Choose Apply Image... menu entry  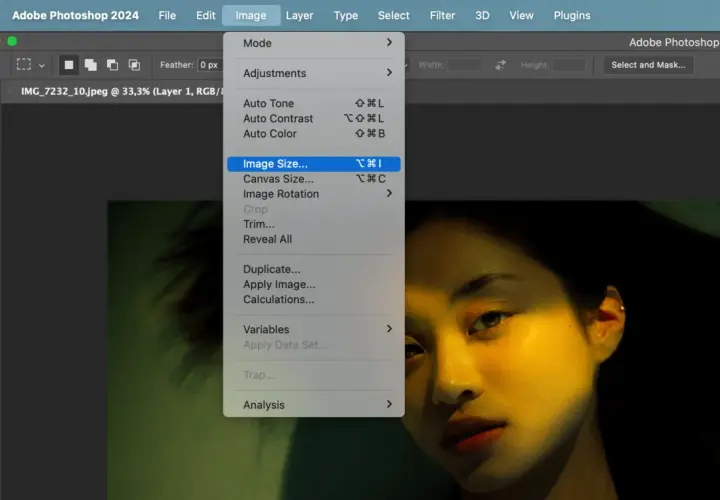[314, 284]
